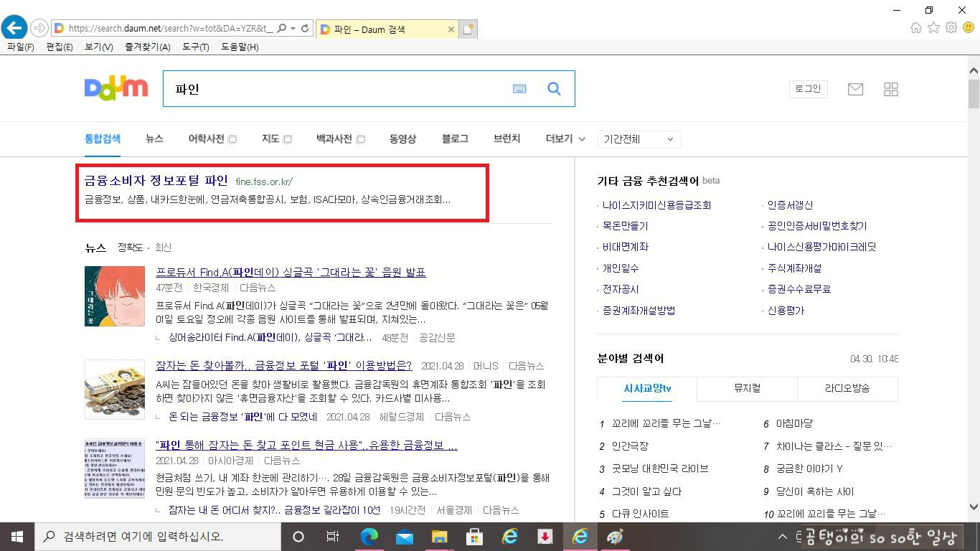Show hidden system tray icons
The width and height of the screenshot is (980, 551).
783,537
